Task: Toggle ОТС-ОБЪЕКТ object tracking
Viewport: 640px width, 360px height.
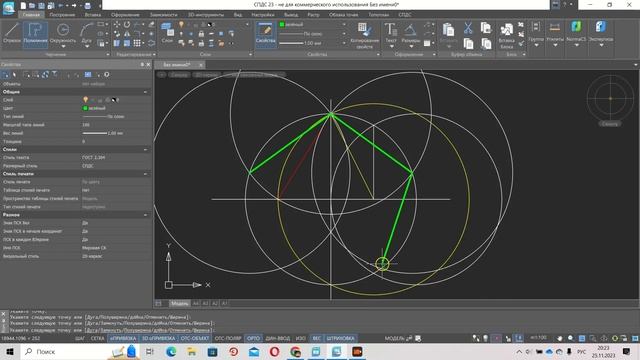Action: 195,338
